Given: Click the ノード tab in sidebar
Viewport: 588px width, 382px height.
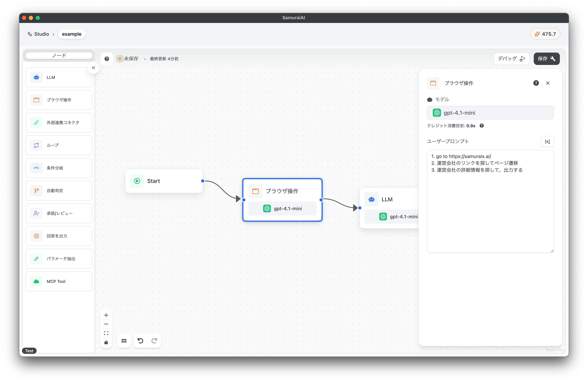Looking at the screenshot, I should 59,55.
